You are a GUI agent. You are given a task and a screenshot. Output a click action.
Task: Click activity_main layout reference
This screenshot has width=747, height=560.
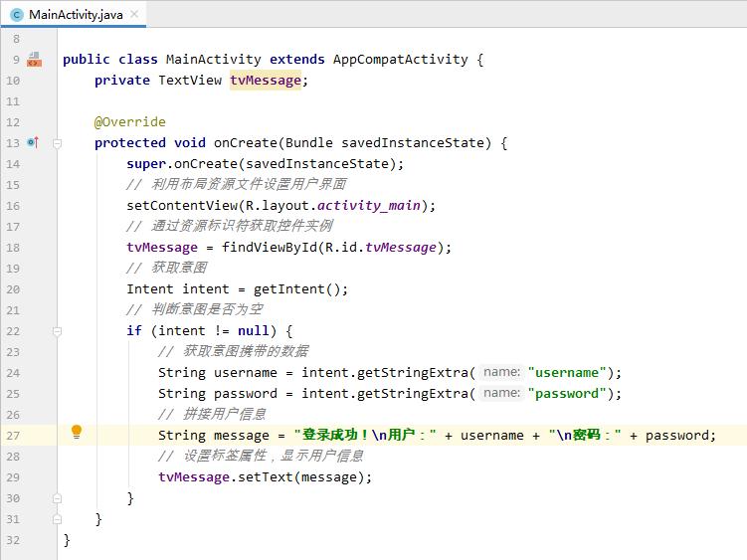click(x=369, y=206)
